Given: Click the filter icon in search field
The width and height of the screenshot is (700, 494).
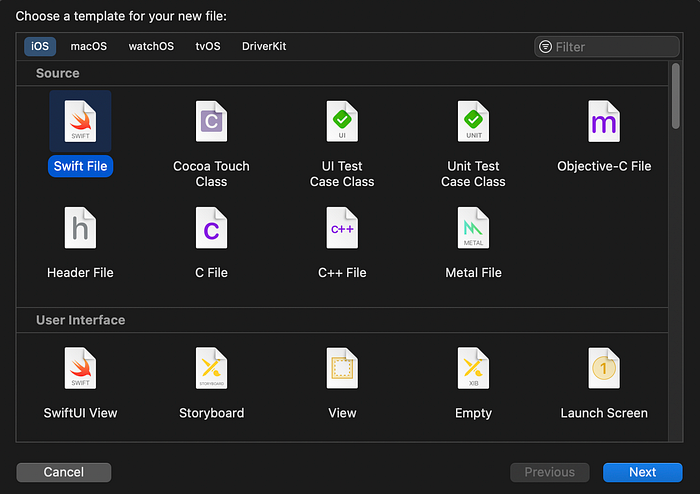Looking at the screenshot, I should (x=545, y=46).
